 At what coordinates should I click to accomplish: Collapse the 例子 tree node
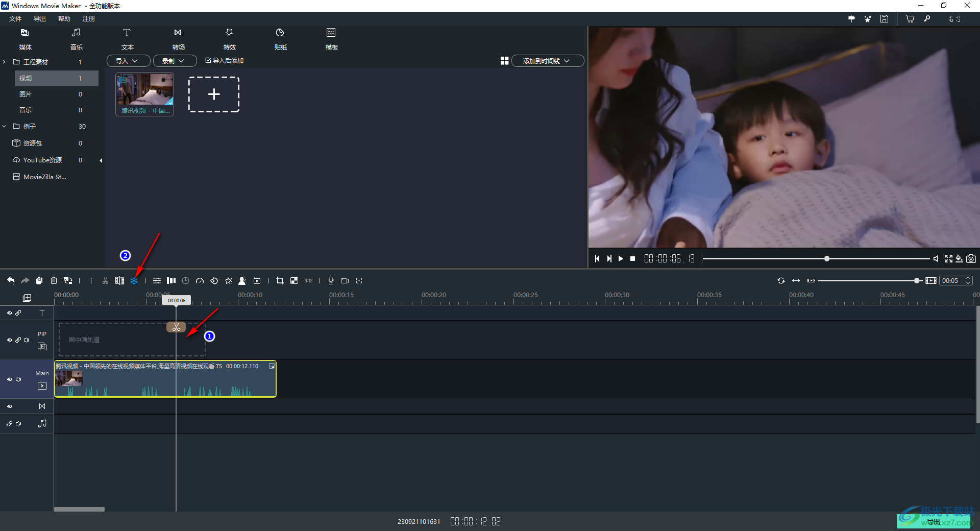pyautogui.click(x=5, y=126)
